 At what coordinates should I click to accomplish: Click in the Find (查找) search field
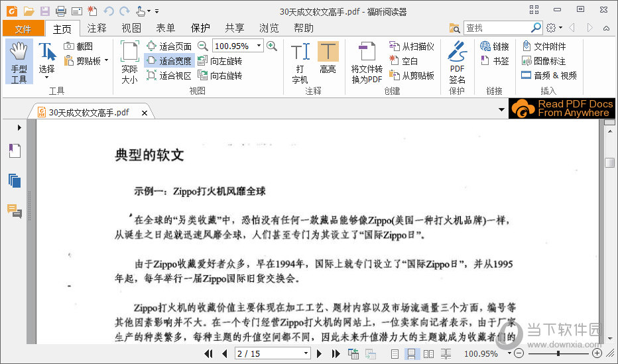click(x=497, y=28)
